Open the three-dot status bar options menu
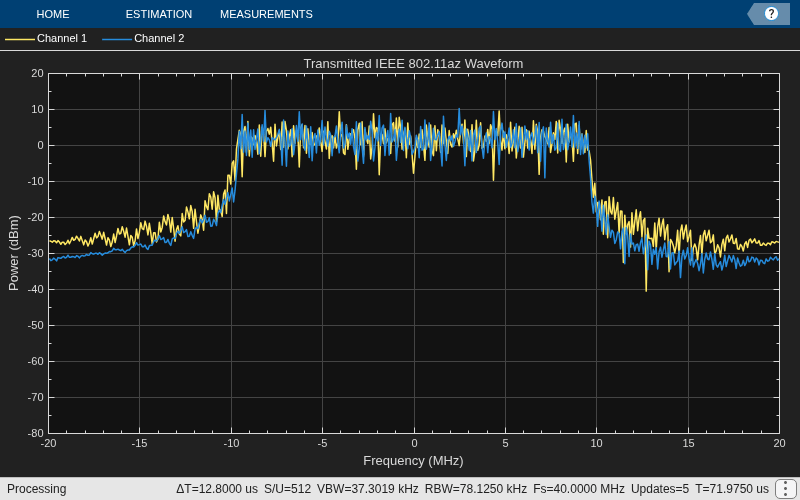 783,489
